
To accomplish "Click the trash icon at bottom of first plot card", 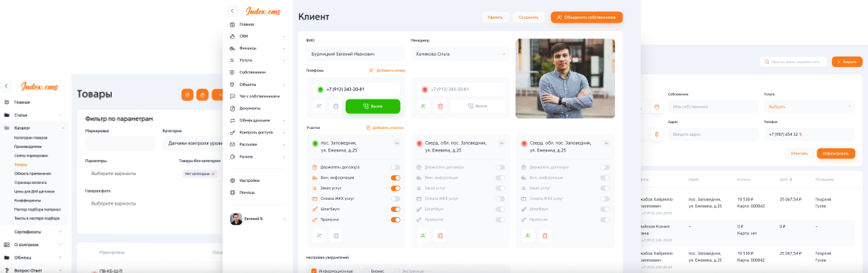I will (335, 236).
